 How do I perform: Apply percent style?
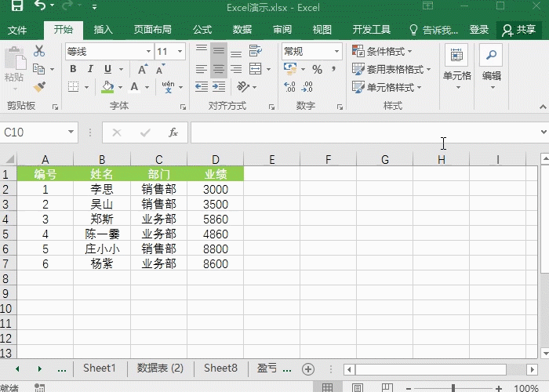coord(317,69)
